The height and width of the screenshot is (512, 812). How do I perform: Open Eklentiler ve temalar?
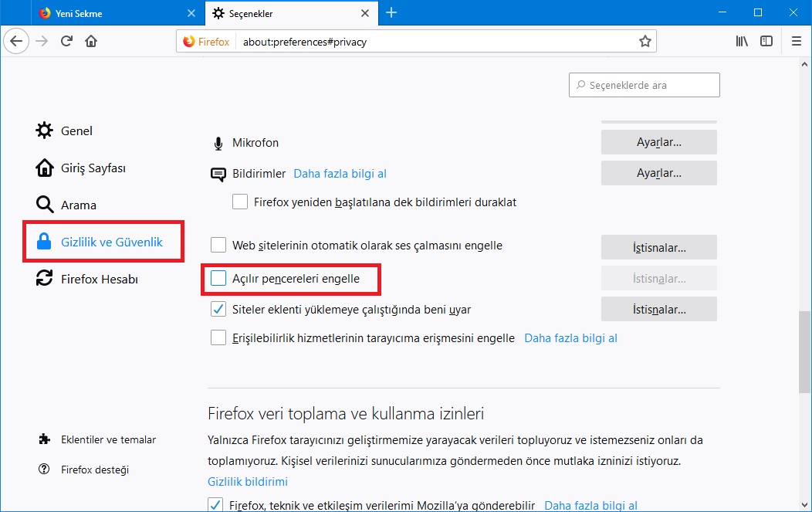(x=108, y=439)
